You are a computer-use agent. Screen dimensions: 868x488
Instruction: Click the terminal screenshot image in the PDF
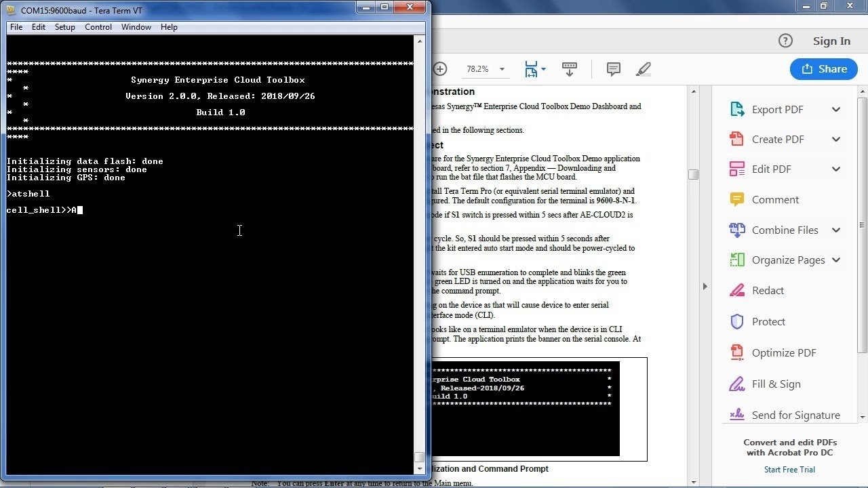pyautogui.click(x=526, y=409)
